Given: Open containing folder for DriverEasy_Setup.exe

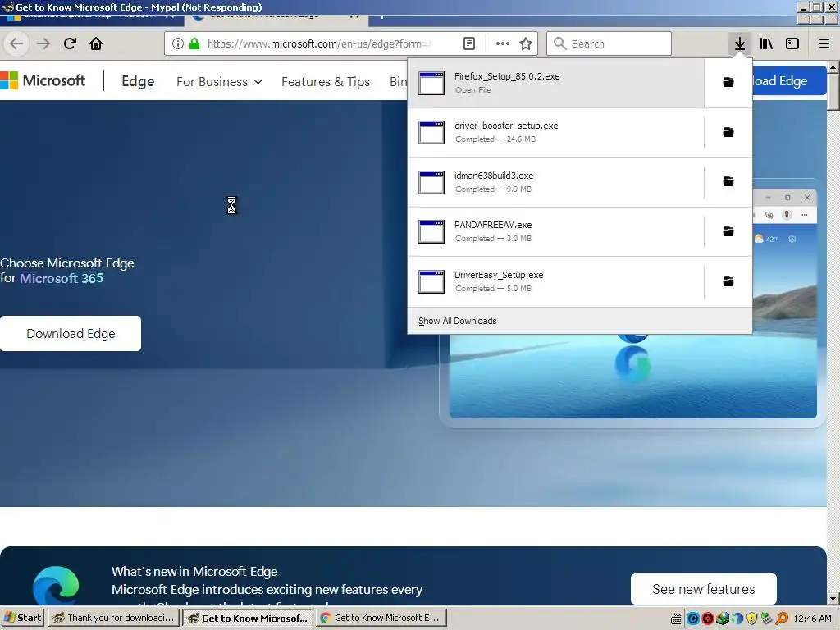Looking at the screenshot, I should coord(728,281).
